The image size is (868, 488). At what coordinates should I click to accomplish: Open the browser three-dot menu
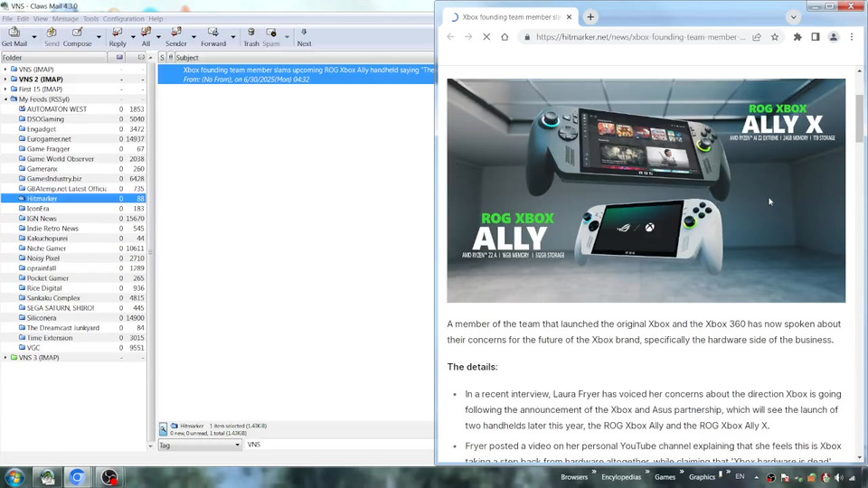(852, 37)
